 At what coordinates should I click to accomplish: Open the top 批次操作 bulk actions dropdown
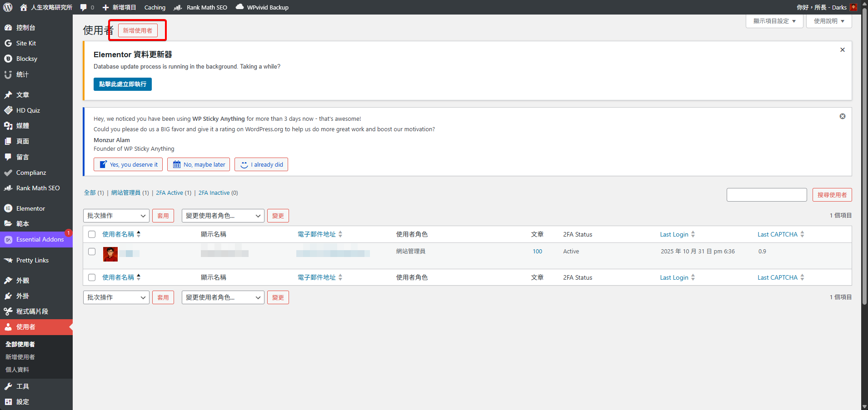116,216
